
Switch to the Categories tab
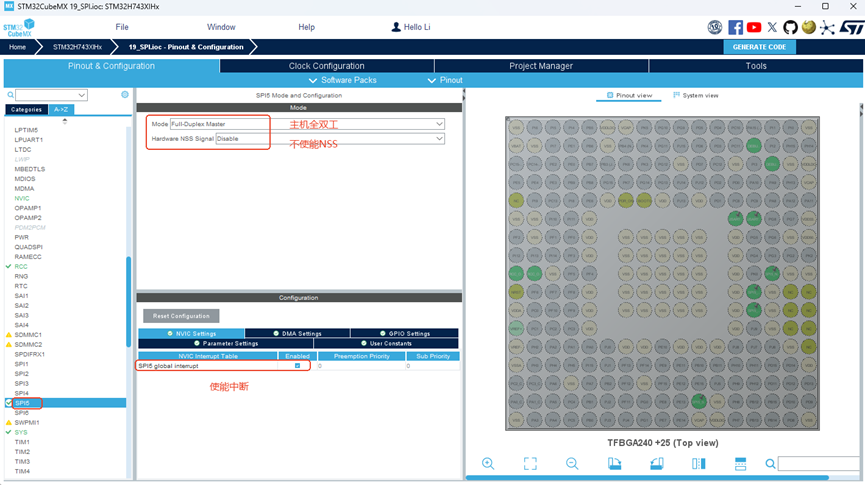coord(26,109)
